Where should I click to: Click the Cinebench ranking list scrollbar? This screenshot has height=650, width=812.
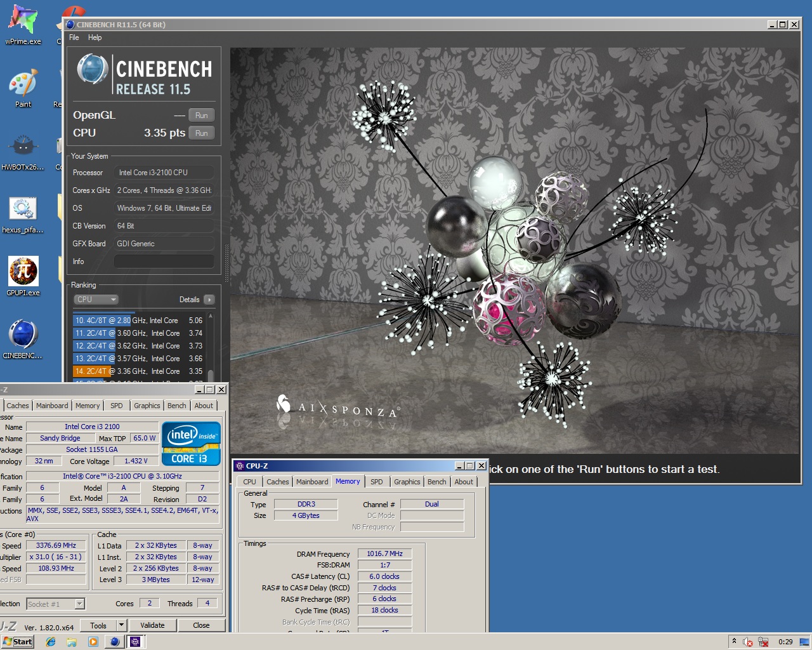point(211,347)
